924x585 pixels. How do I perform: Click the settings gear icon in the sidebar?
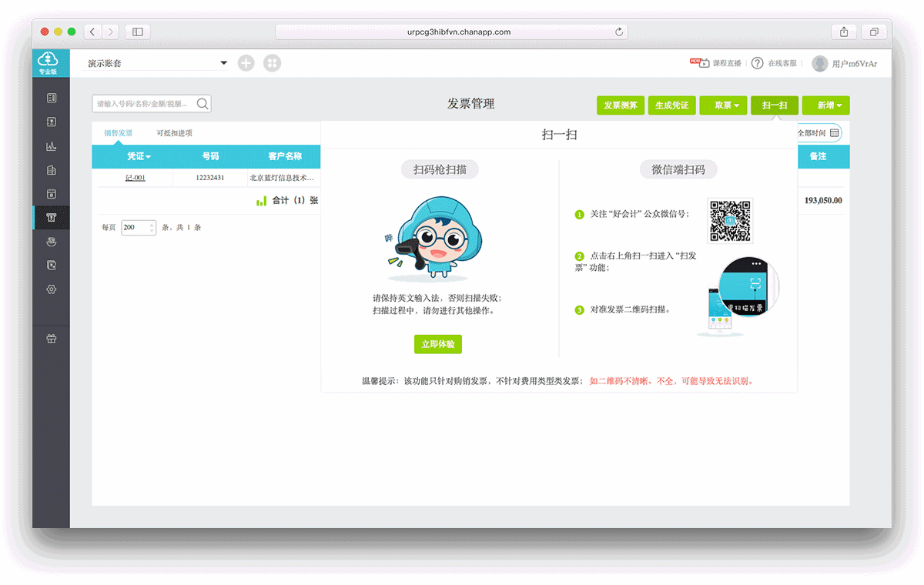pyautogui.click(x=52, y=289)
